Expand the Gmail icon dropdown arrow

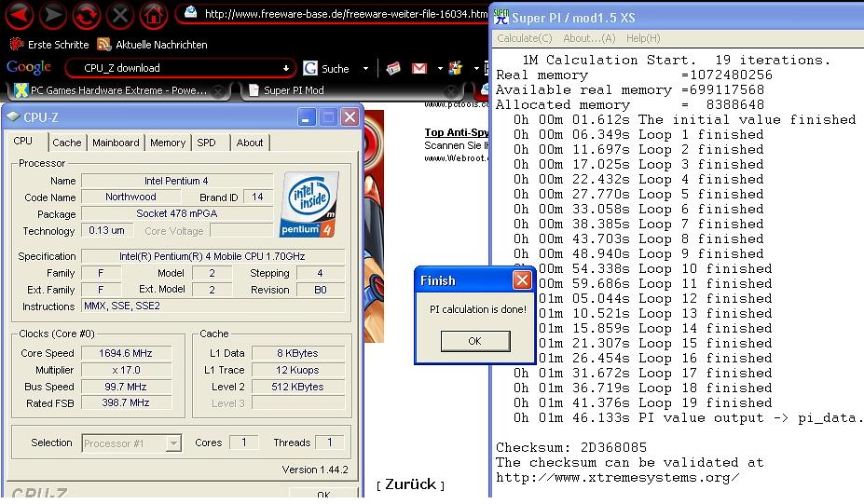tap(440, 68)
